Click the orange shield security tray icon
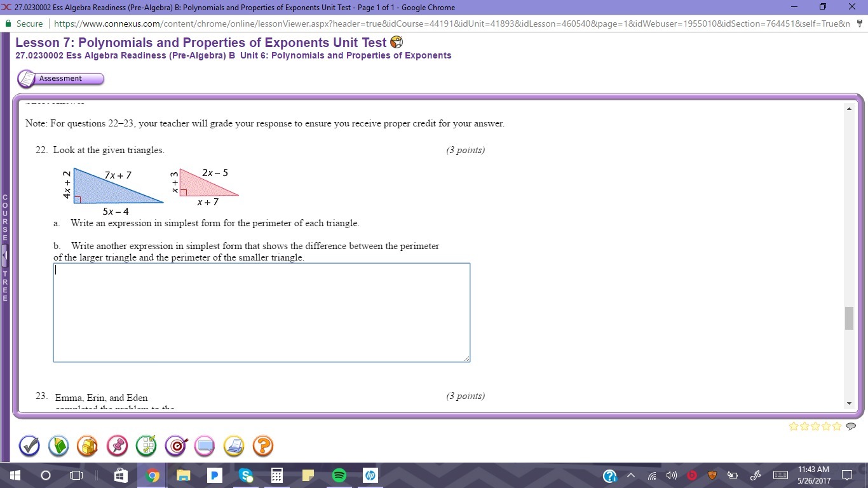The height and width of the screenshot is (488, 868). click(x=712, y=475)
